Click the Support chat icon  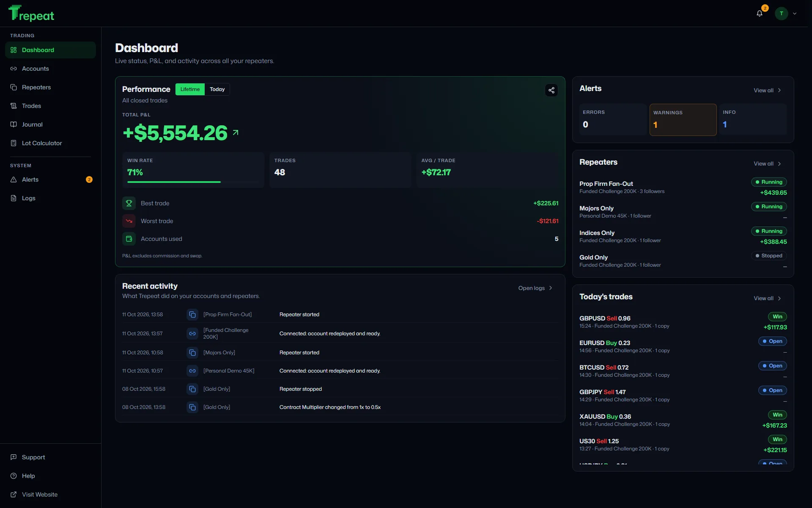14,457
